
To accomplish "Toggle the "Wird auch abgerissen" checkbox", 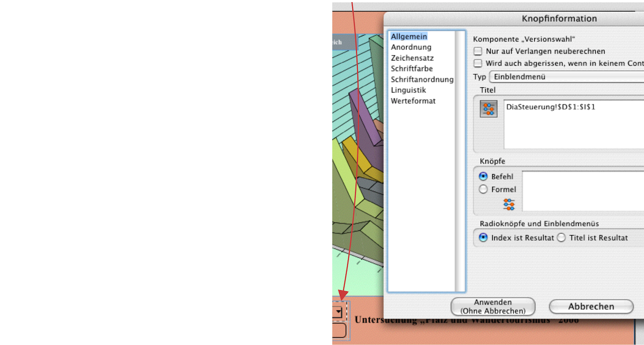I will [x=478, y=63].
